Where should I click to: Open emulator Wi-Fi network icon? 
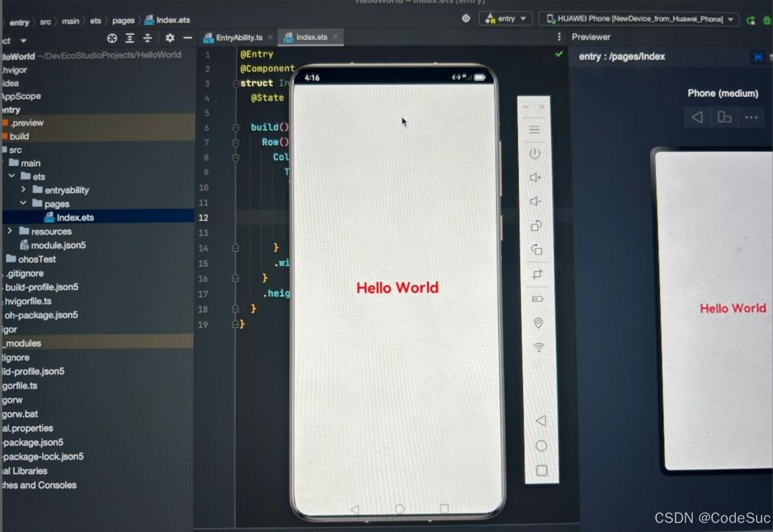pos(538,347)
